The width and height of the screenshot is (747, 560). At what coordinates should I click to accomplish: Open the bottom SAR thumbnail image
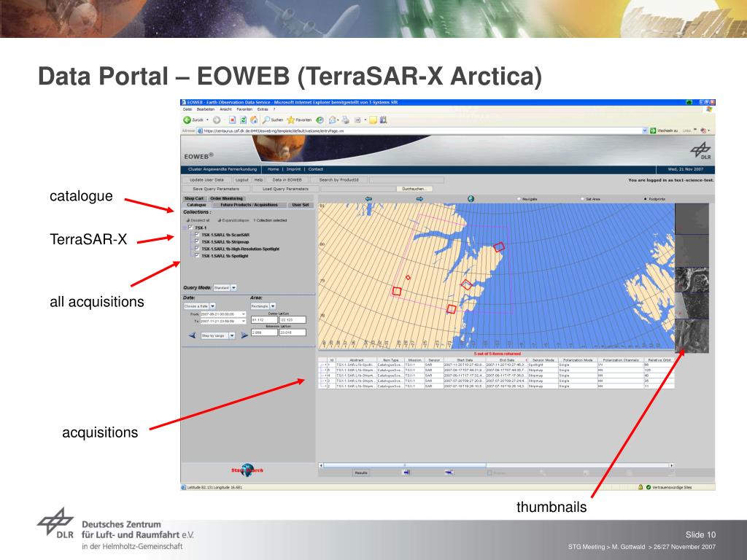click(692, 336)
